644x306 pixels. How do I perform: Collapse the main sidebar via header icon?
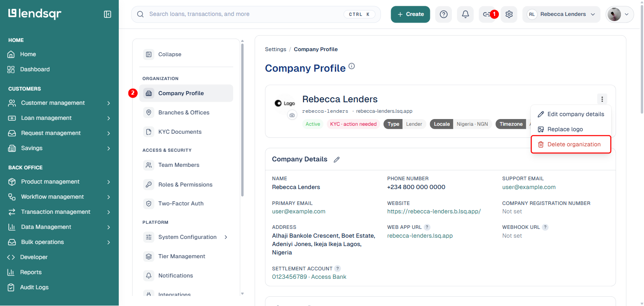[x=107, y=14]
